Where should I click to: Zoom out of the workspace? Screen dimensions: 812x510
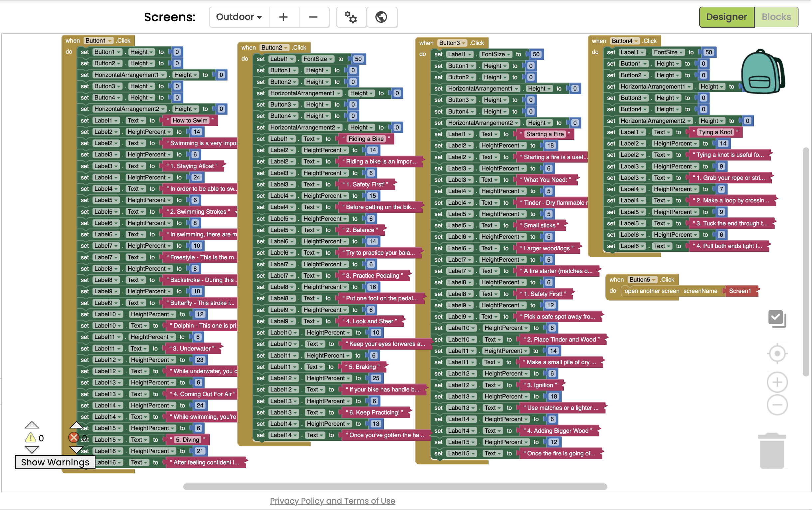(x=777, y=405)
